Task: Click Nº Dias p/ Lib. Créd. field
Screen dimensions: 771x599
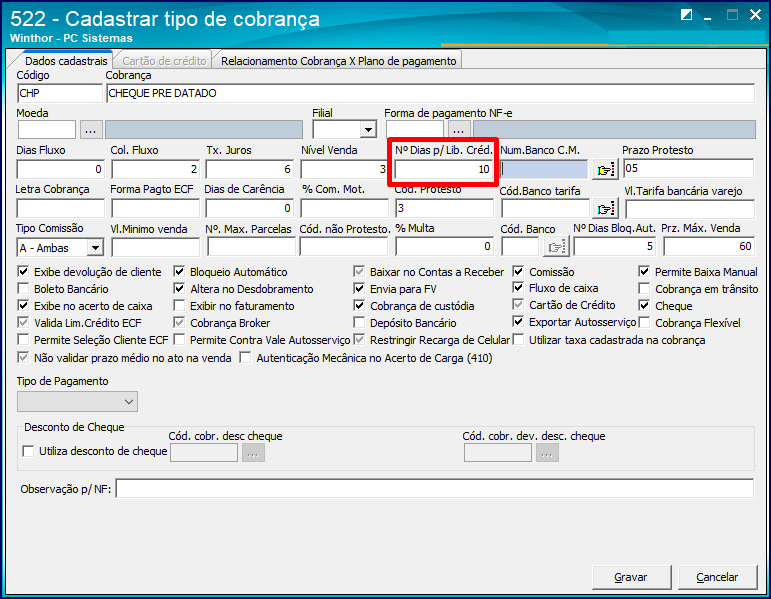Action: click(x=444, y=169)
